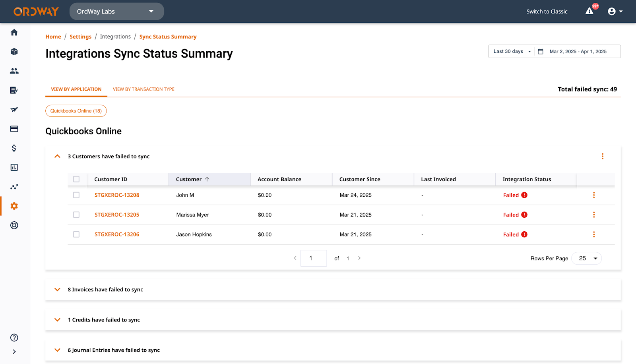Check the box for STGXEROC-13208
Viewport: 636px width, 364px height.
click(76, 195)
